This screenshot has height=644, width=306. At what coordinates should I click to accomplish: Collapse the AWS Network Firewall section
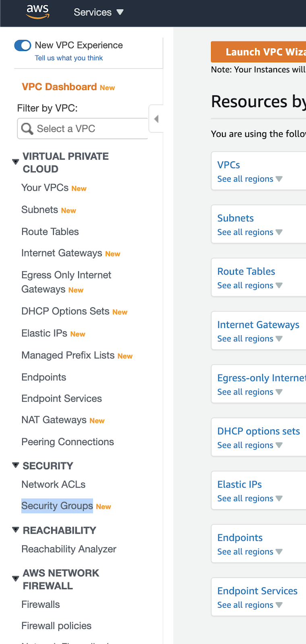(16, 579)
